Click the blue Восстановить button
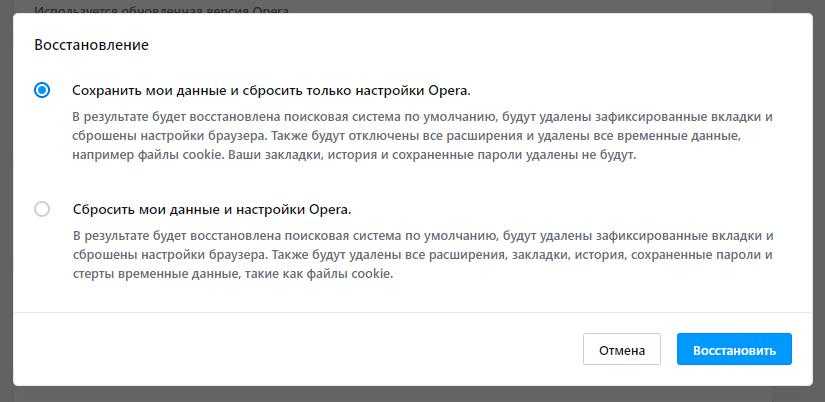825x402 pixels. click(x=734, y=349)
